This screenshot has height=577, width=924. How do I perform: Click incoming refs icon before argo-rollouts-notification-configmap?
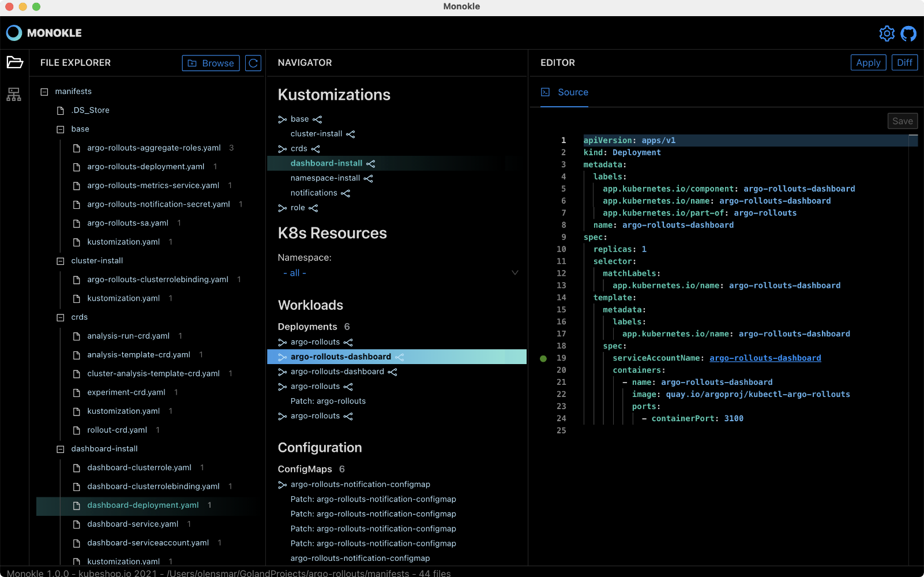(282, 485)
